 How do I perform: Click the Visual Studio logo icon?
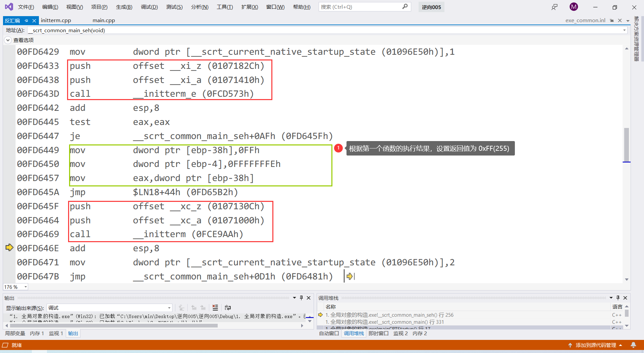coord(9,7)
